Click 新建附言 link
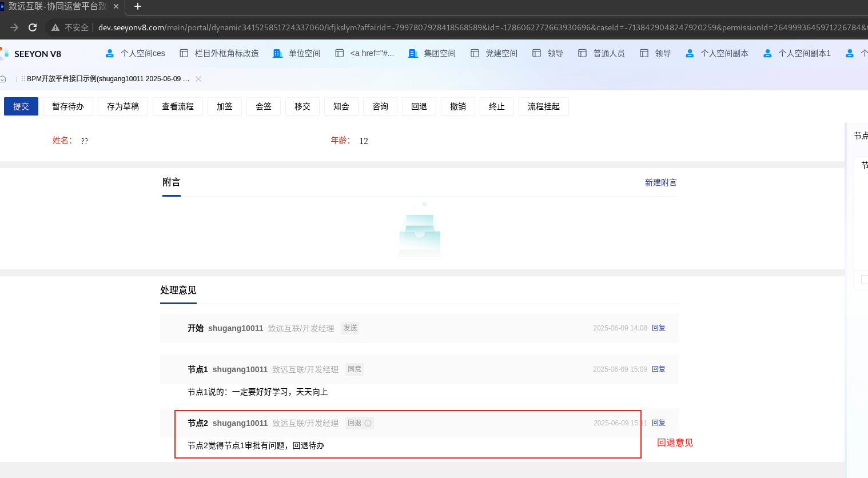 tap(660, 182)
